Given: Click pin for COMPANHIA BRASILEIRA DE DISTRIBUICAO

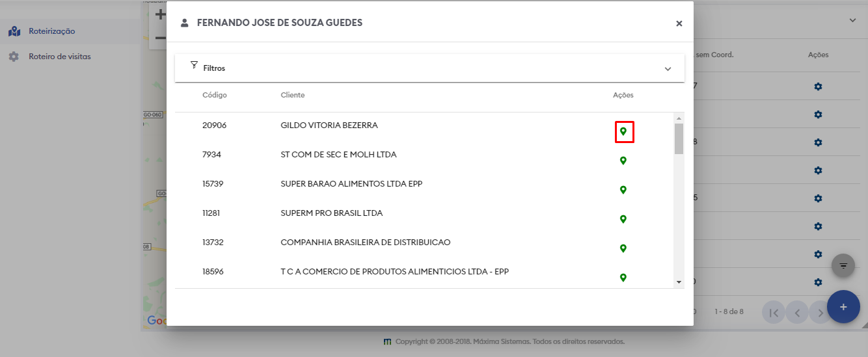Looking at the screenshot, I should pos(623,248).
